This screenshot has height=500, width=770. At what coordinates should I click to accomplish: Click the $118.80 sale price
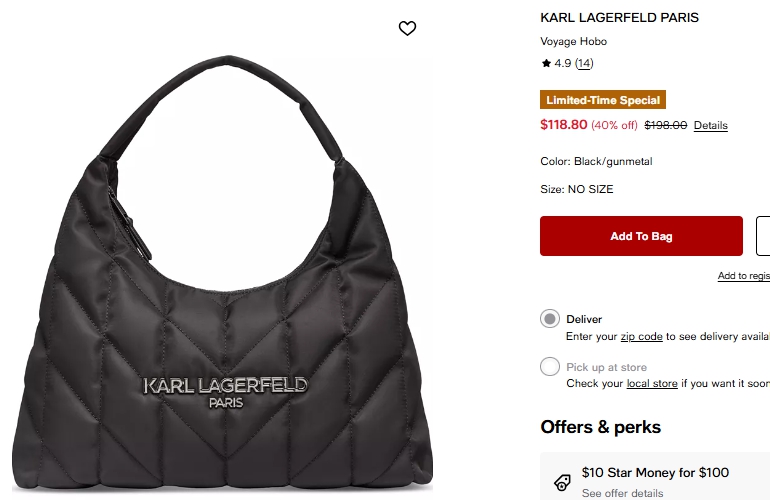click(564, 125)
